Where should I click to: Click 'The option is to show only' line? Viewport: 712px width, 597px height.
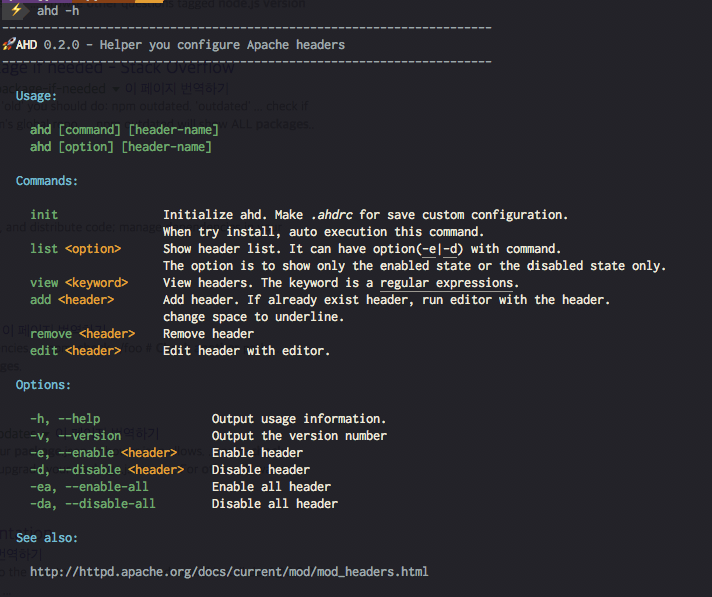(x=415, y=266)
